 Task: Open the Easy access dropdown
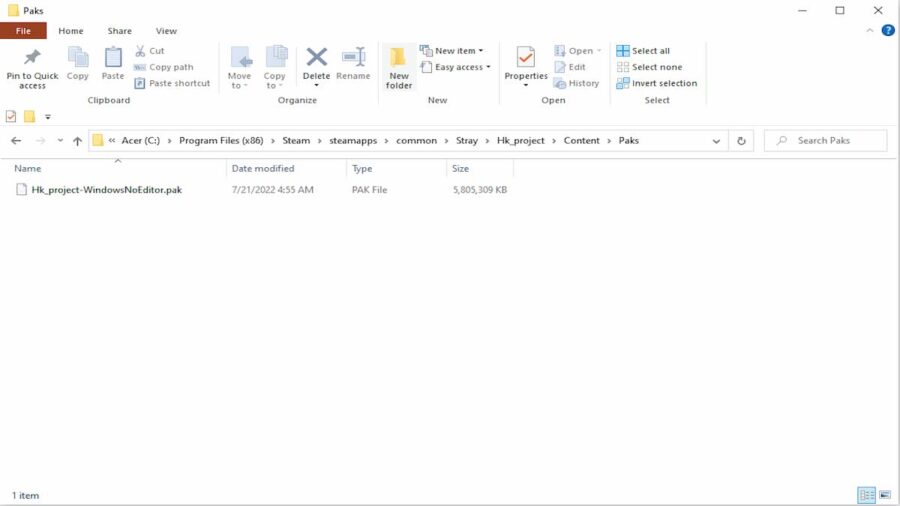coord(456,67)
